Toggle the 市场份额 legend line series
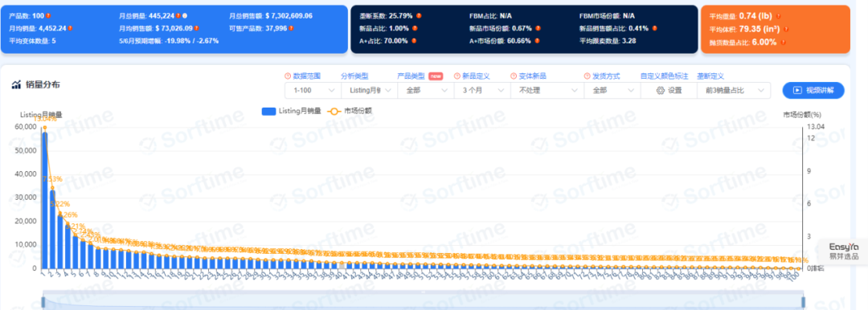868x310 pixels. click(x=350, y=111)
